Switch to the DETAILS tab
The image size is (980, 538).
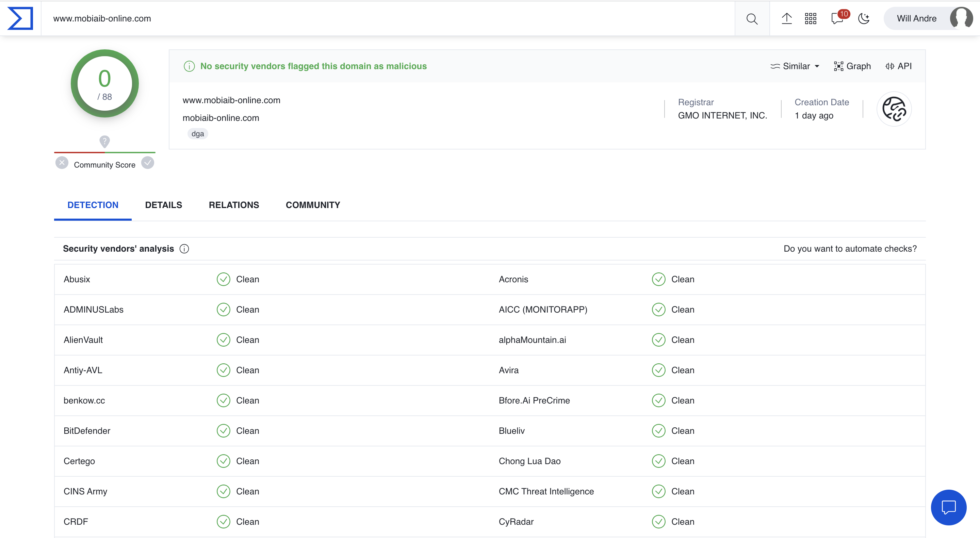coord(164,205)
